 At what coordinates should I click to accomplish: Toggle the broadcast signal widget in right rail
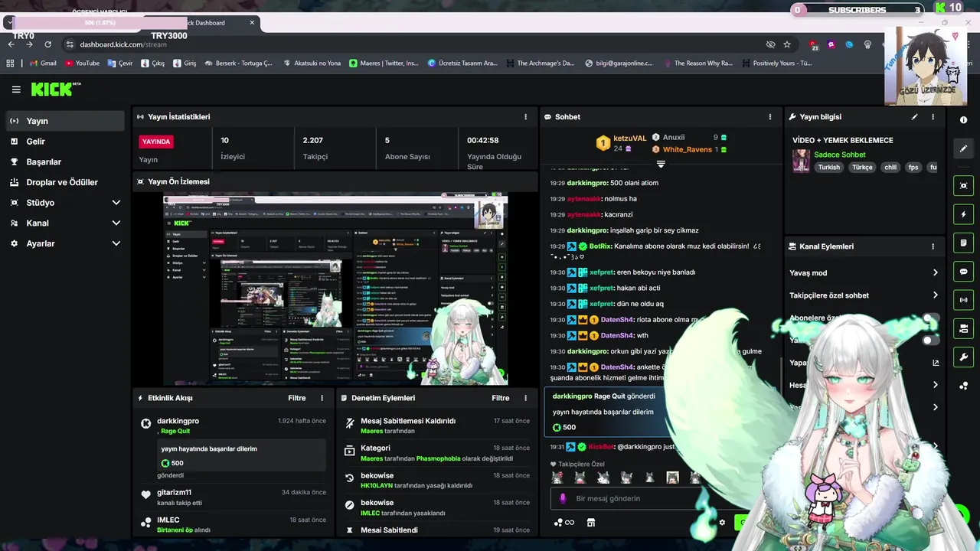pyautogui.click(x=964, y=300)
